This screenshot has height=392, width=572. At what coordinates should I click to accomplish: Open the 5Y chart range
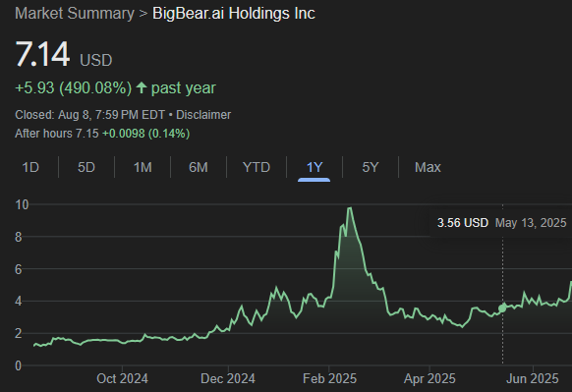pos(371,167)
